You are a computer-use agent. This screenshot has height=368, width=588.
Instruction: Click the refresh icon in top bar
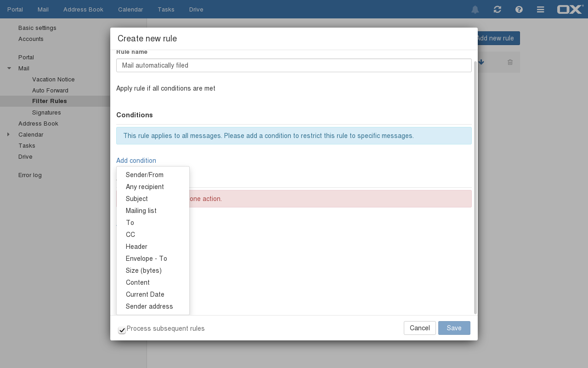tap(497, 10)
